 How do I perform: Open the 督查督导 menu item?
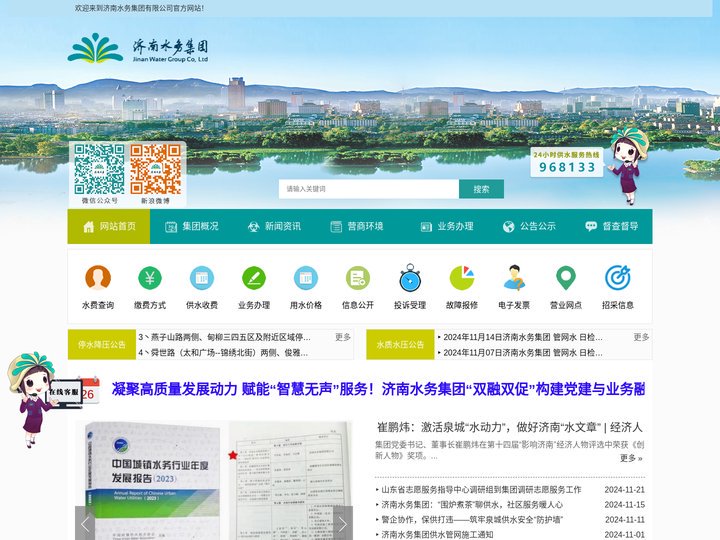click(x=612, y=226)
